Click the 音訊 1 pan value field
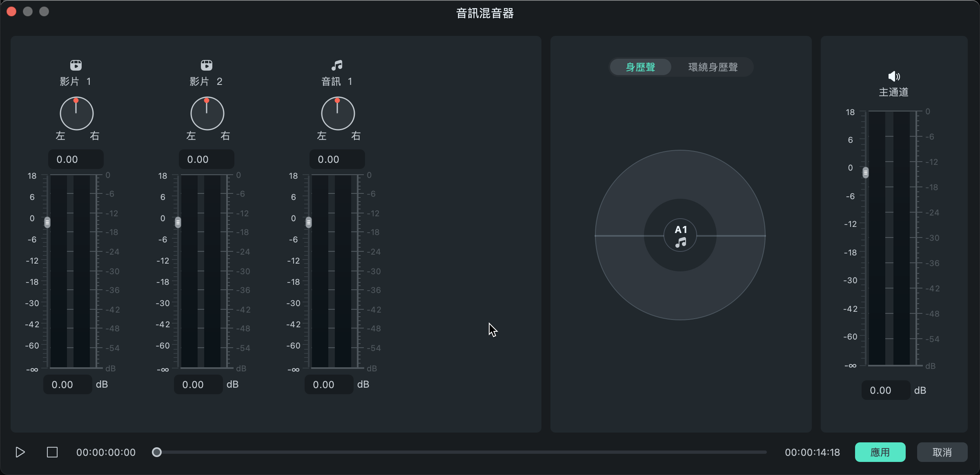Viewport: 980px width, 475px height. [x=337, y=159]
